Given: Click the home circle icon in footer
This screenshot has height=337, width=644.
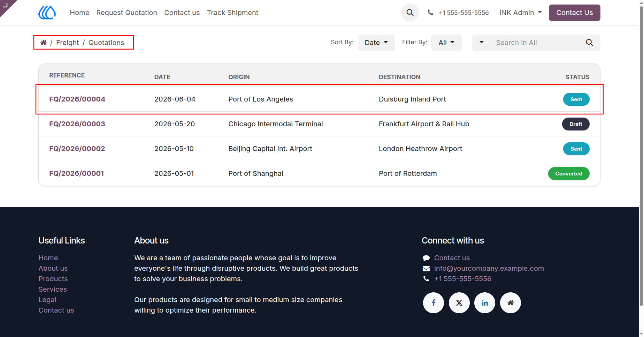Looking at the screenshot, I should point(511,303).
